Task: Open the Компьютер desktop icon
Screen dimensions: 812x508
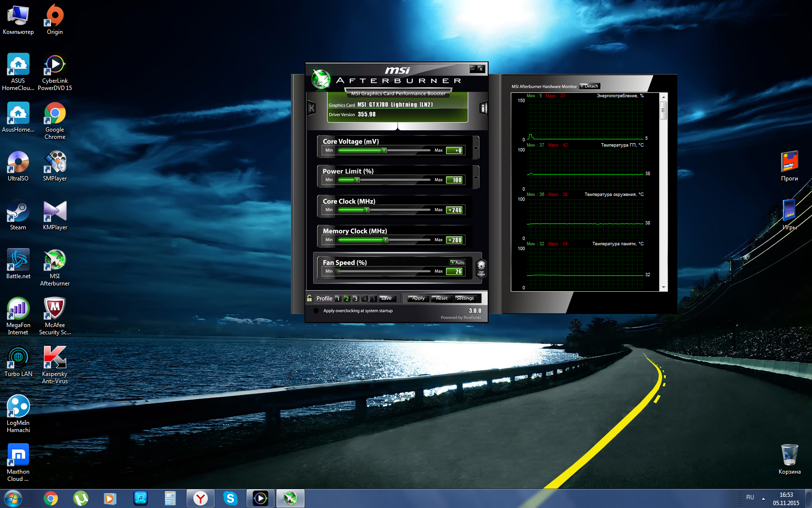Action: [18, 19]
